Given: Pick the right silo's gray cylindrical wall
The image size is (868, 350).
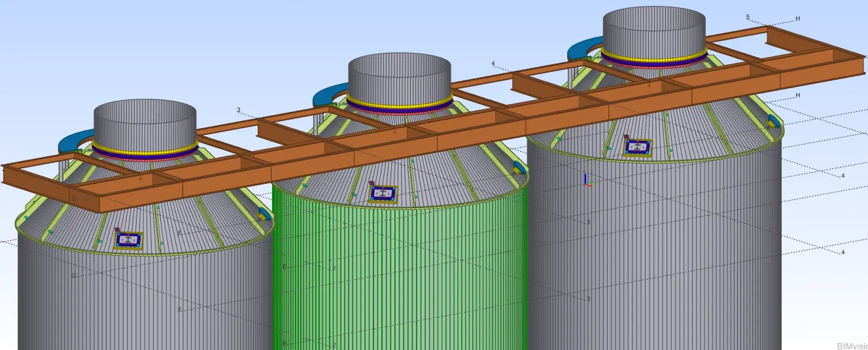Looking at the screenshot, I should [654, 262].
